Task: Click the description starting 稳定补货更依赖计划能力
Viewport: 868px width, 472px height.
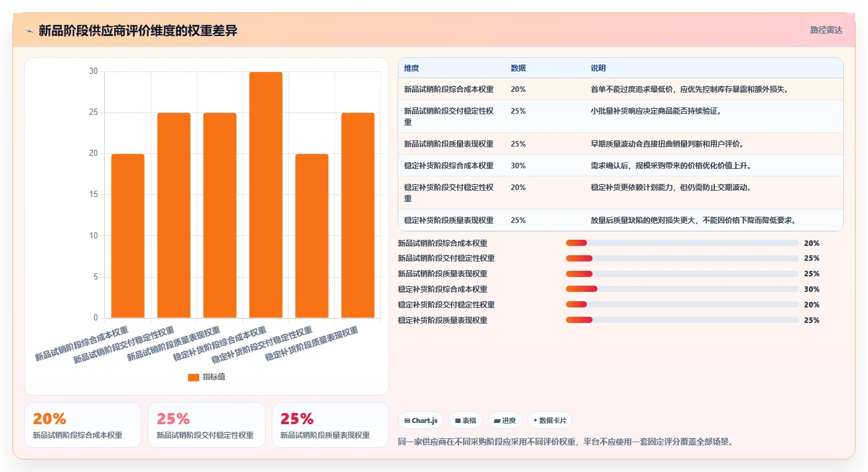Action: coord(671,188)
